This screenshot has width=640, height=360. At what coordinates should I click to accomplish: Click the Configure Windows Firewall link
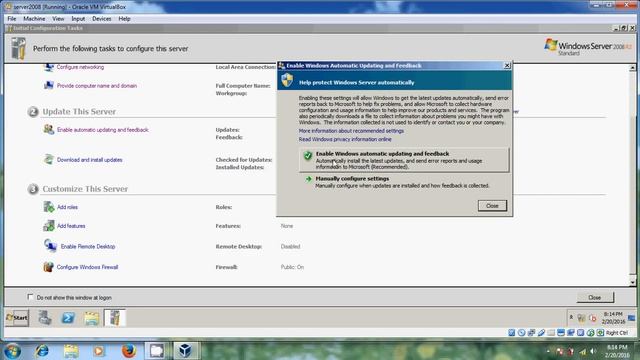(87, 267)
